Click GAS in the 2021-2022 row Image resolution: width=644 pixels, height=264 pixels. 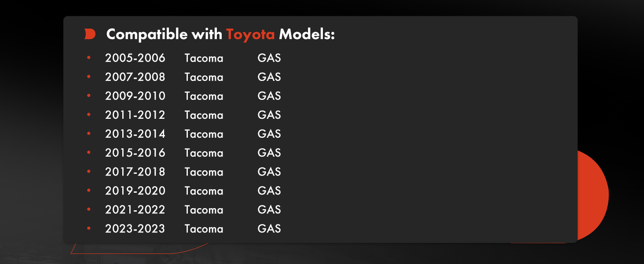269,210
